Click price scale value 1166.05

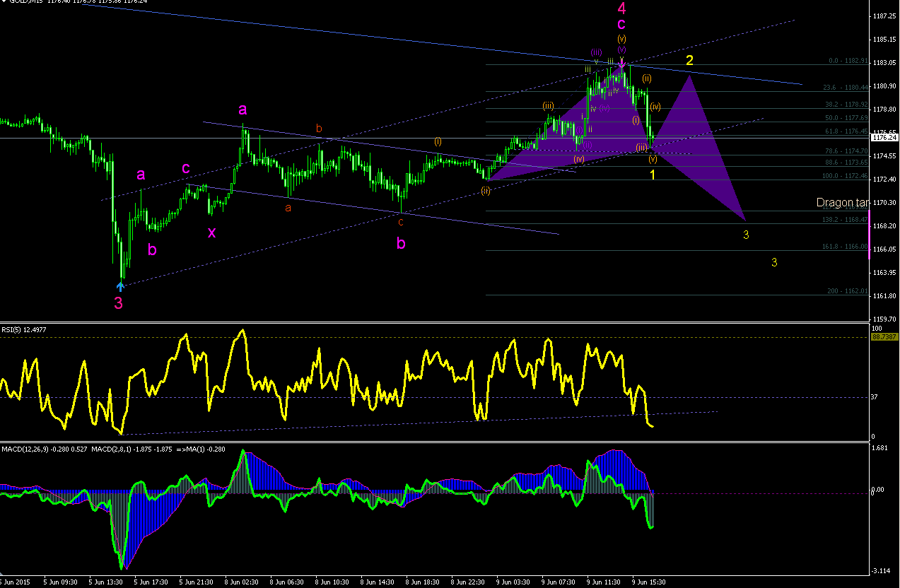point(886,249)
